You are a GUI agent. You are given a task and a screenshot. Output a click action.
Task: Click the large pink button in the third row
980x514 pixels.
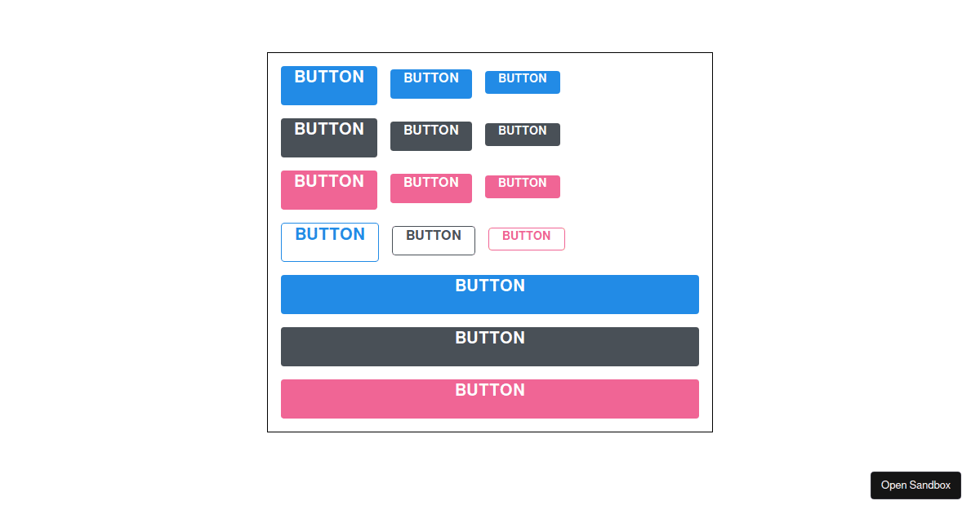coord(328,189)
